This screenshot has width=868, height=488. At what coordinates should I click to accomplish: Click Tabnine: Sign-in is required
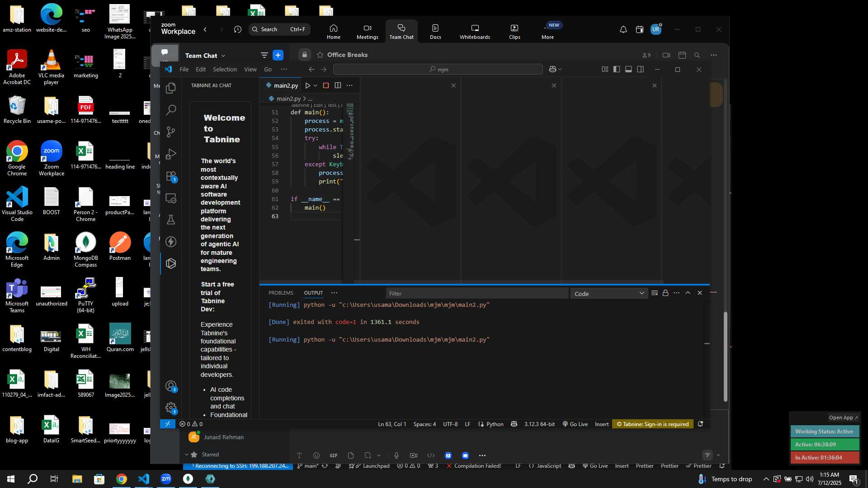[653, 424]
